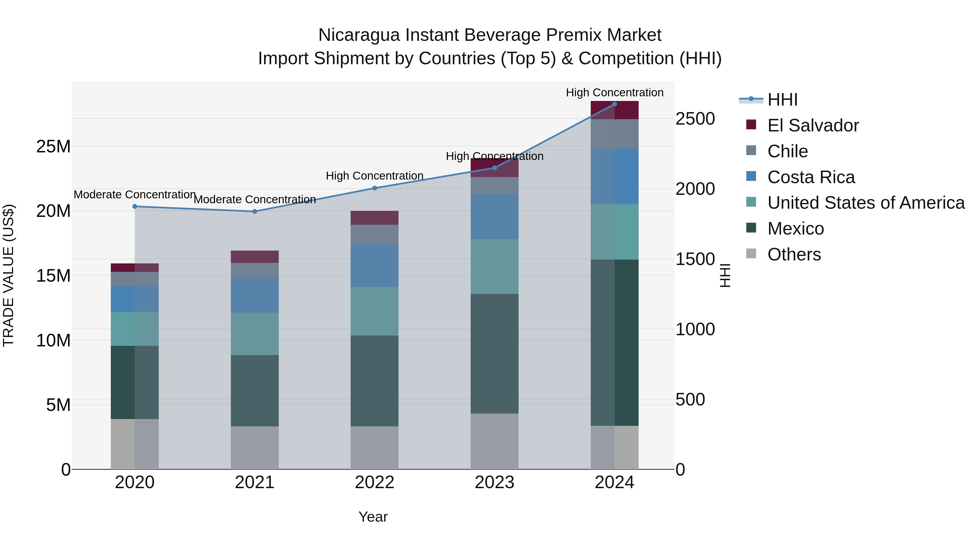Click 'Nicaragua Instant Beverage Premix Market' title line
The width and height of the screenshot is (980, 551).
coord(490,35)
